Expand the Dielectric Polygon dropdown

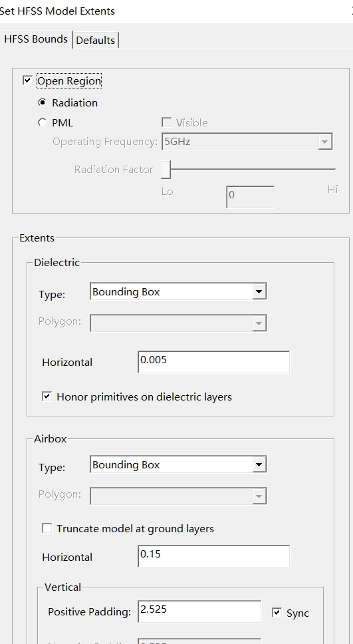click(x=178, y=323)
